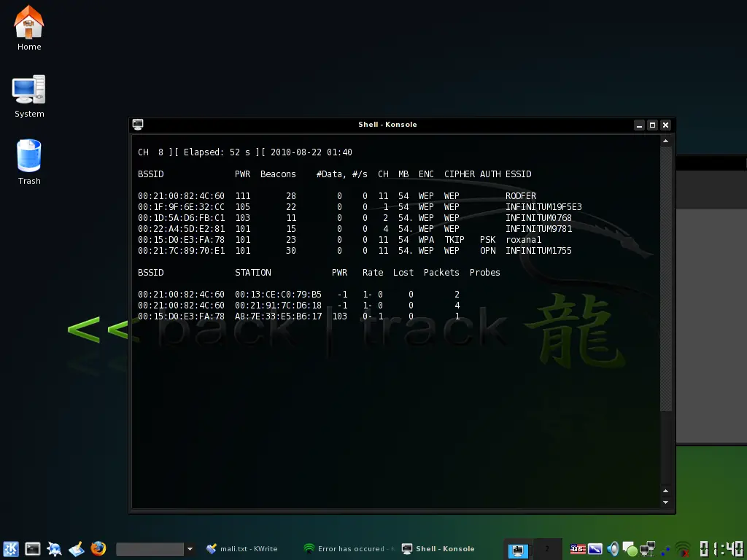Open the network computers tray icon

648,549
